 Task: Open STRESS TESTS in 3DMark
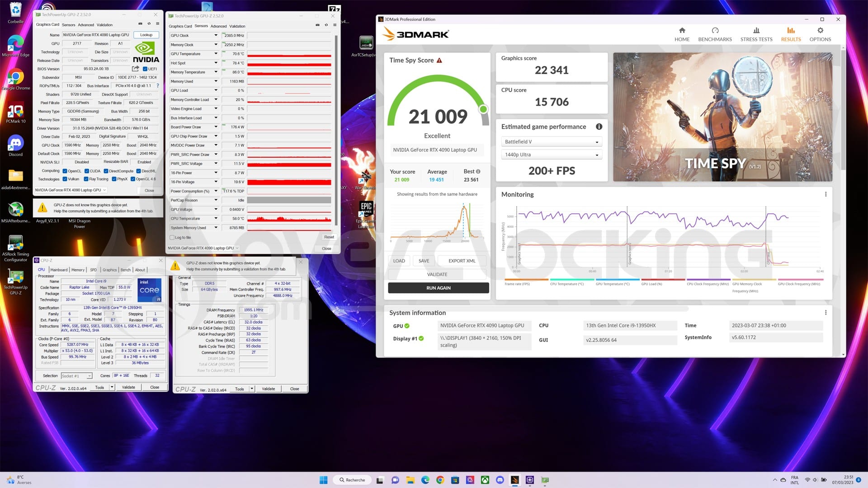pyautogui.click(x=756, y=34)
